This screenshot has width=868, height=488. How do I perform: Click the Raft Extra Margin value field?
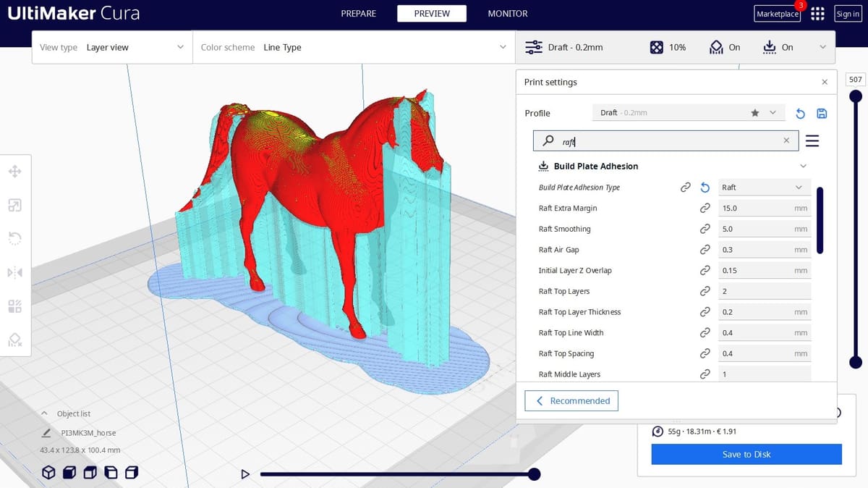(x=765, y=209)
